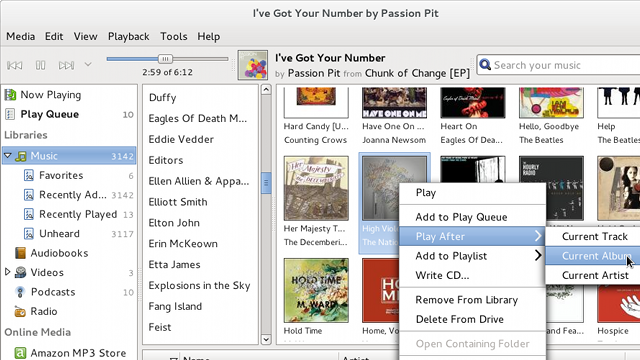
Task: Click the Chunk of Change album cover icon
Action: pyautogui.click(x=253, y=65)
